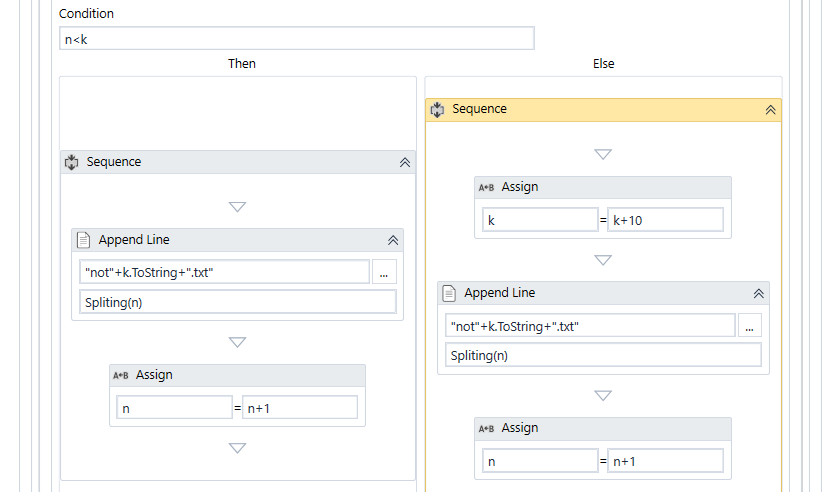831x492 pixels.
Task: Click the k+10 value field
Action: pyautogui.click(x=664, y=220)
